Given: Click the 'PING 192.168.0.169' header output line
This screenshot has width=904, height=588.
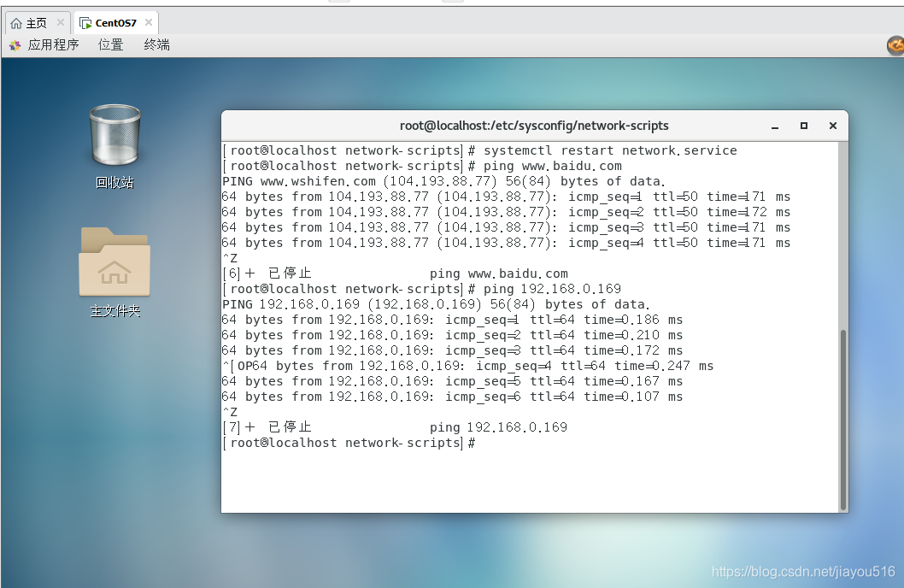Looking at the screenshot, I should click(436, 304).
